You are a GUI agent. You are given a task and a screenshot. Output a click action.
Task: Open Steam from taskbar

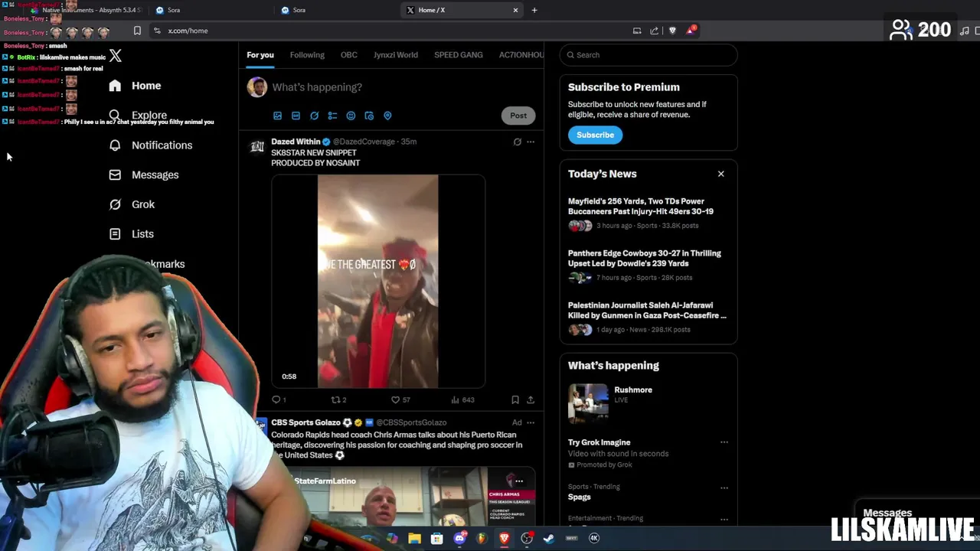click(x=549, y=539)
